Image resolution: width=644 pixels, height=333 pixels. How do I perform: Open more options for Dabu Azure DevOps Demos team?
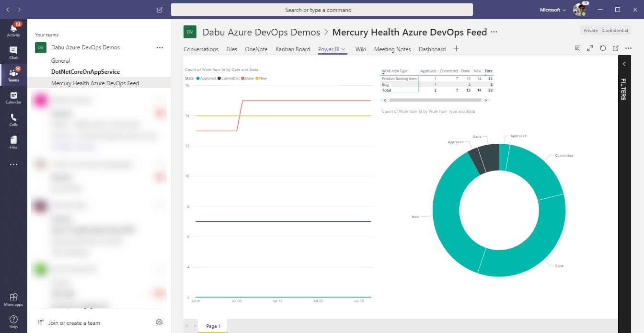[x=160, y=47]
